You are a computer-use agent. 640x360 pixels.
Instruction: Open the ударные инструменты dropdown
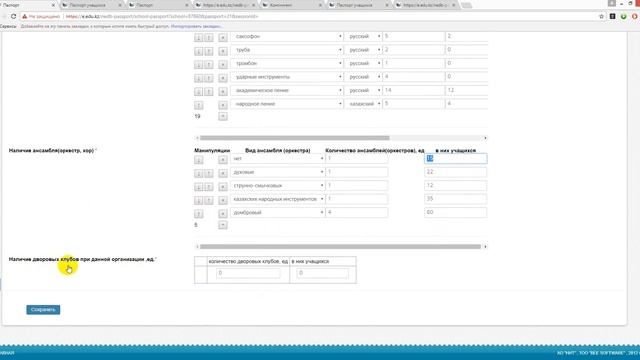[287, 77]
